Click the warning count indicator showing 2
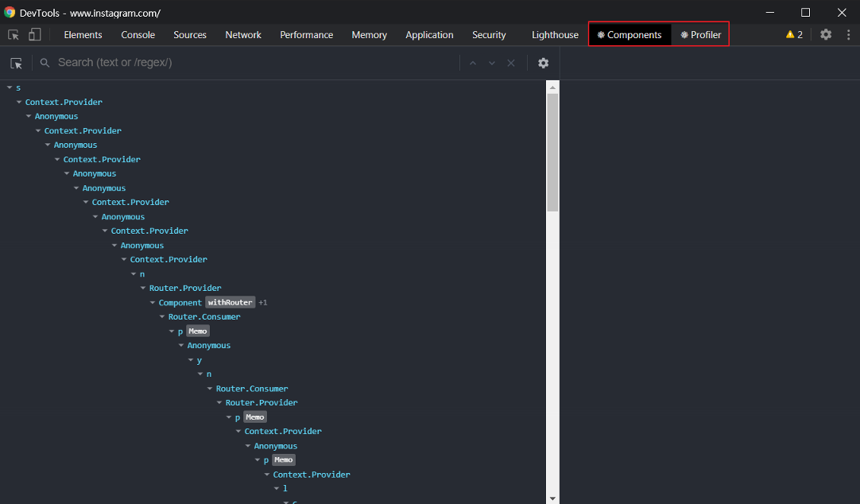This screenshot has height=504, width=860. coord(794,34)
